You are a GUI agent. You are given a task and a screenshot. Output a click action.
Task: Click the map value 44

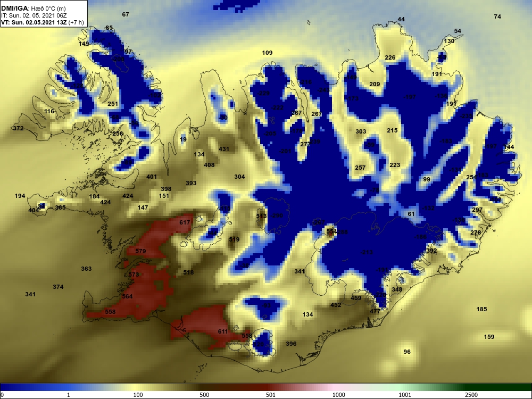click(x=401, y=19)
